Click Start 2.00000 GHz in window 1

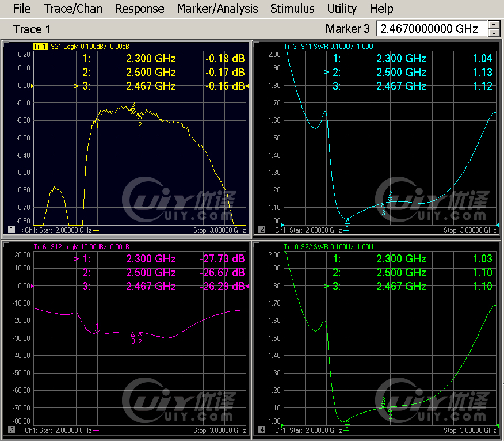click(x=65, y=230)
